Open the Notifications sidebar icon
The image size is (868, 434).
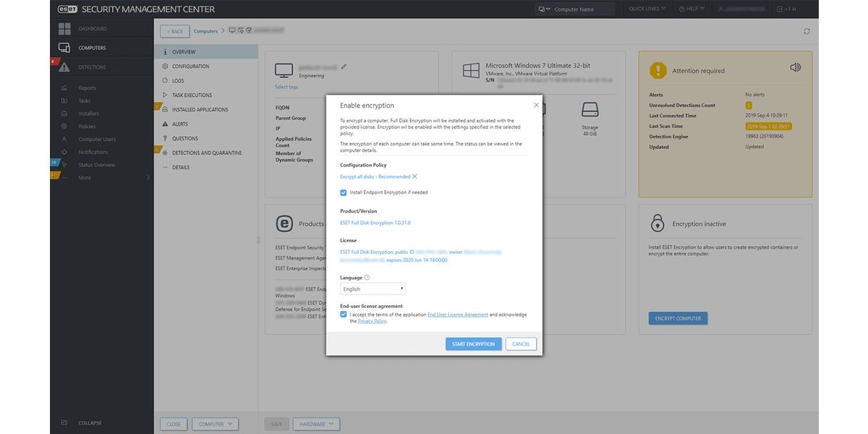(x=64, y=152)
